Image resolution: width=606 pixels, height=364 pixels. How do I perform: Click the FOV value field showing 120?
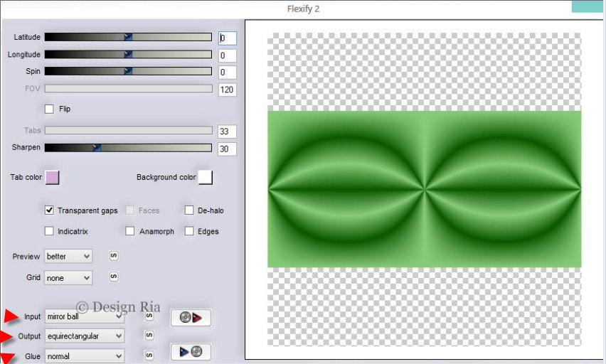(x=228, y=90)
